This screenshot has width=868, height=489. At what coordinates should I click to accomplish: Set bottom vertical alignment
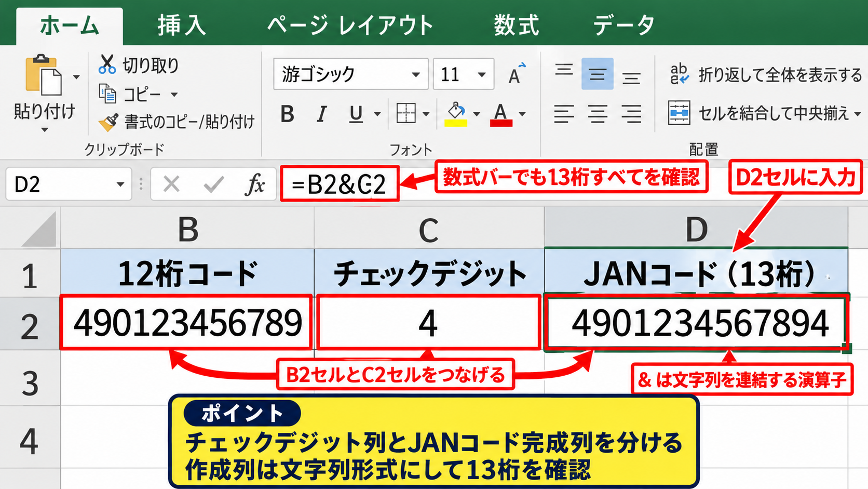click(631, 78)
